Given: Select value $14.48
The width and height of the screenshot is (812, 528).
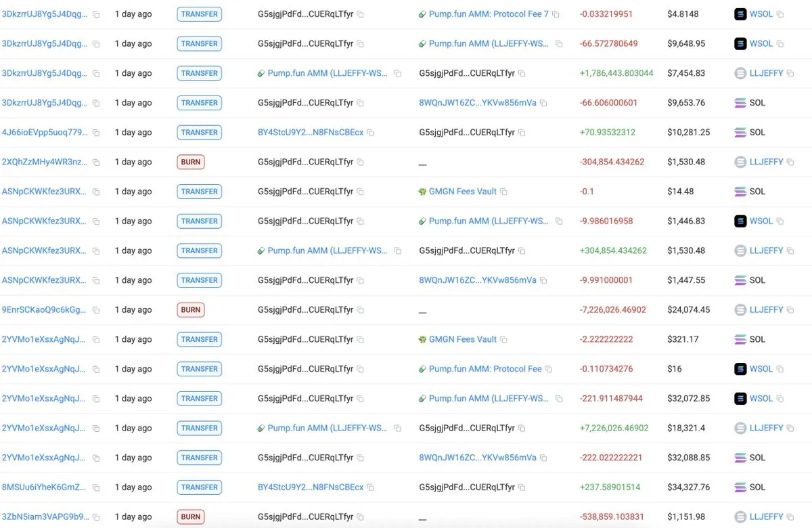Looking at the screenshot, I should tap(680, 192).
